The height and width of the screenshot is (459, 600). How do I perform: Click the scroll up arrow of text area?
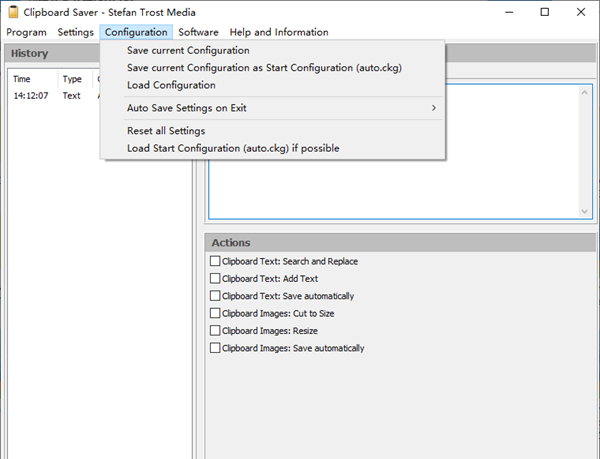585,93
